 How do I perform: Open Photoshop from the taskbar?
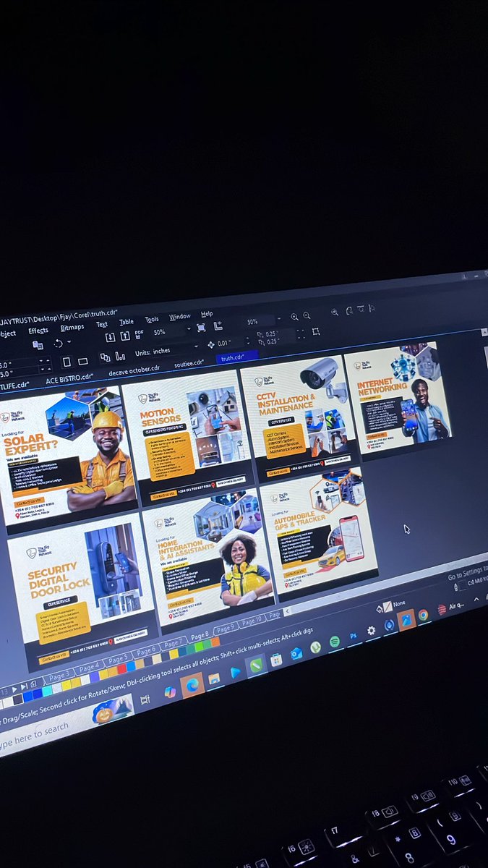click(354, 636)
